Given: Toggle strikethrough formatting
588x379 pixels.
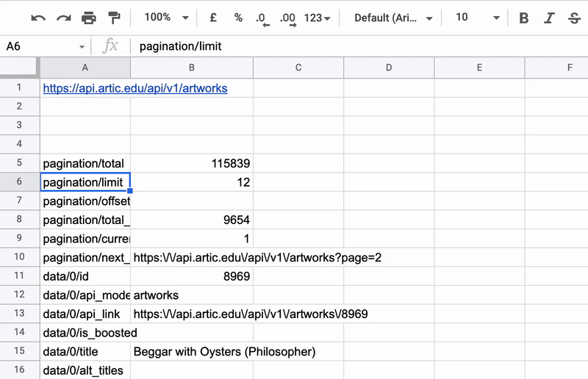Looking at the screenshot, I should (x=574, y=18).
